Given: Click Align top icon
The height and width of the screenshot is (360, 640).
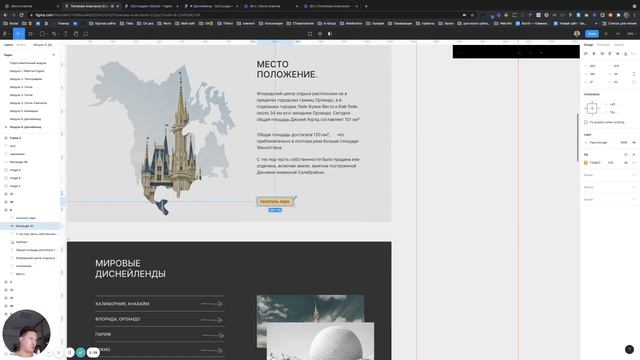Looking at the screenshot, I should [610, 54].
